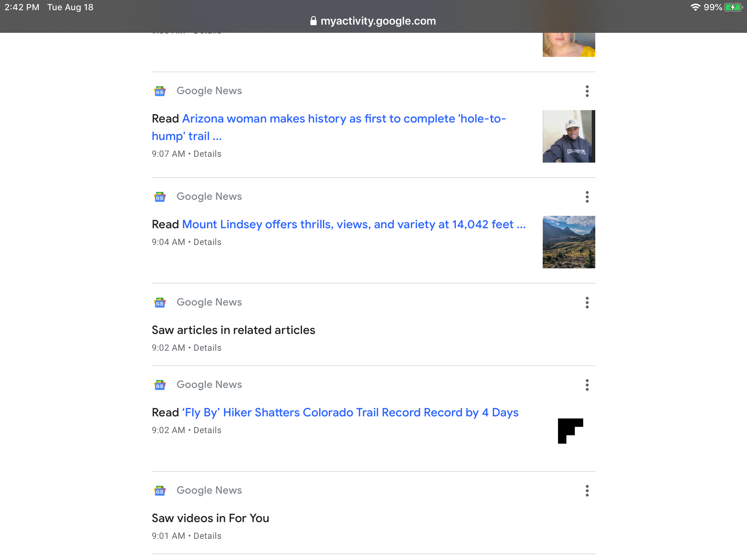View Details for 9:07 AM activity
Viewport: 747px width, 560px height.
point(207,154)
